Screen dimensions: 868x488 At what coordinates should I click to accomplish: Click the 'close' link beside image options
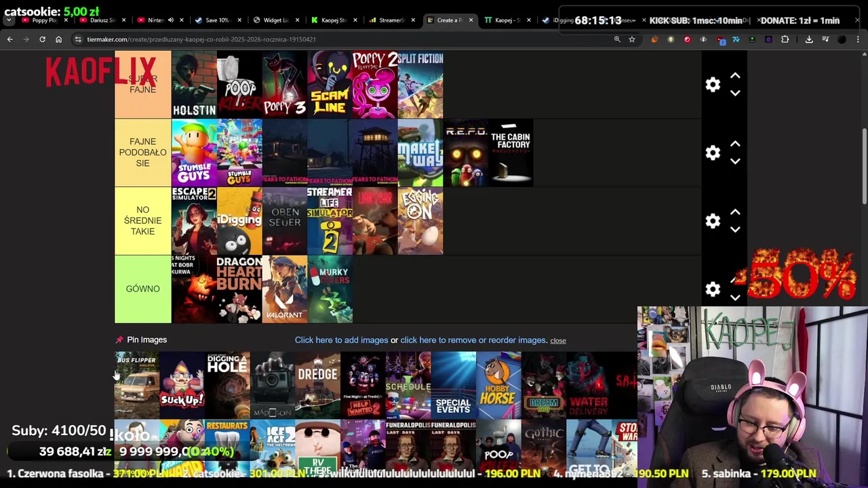(558, 340)
